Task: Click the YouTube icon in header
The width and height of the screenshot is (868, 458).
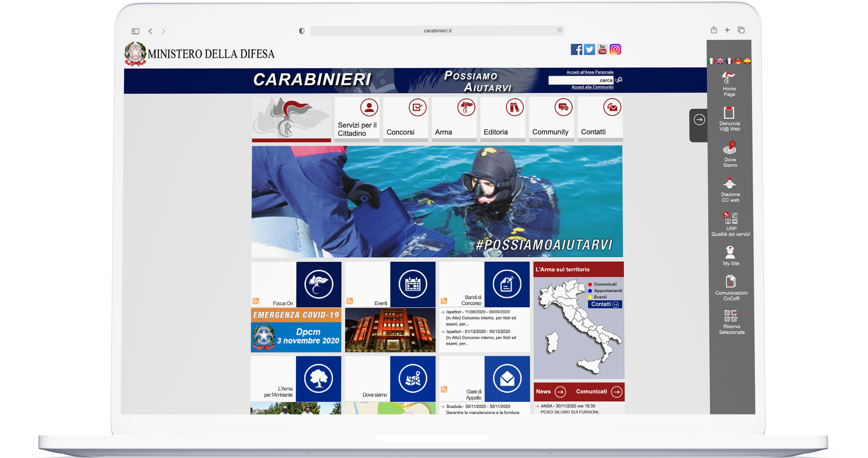Action: click(x=602, y=49)
